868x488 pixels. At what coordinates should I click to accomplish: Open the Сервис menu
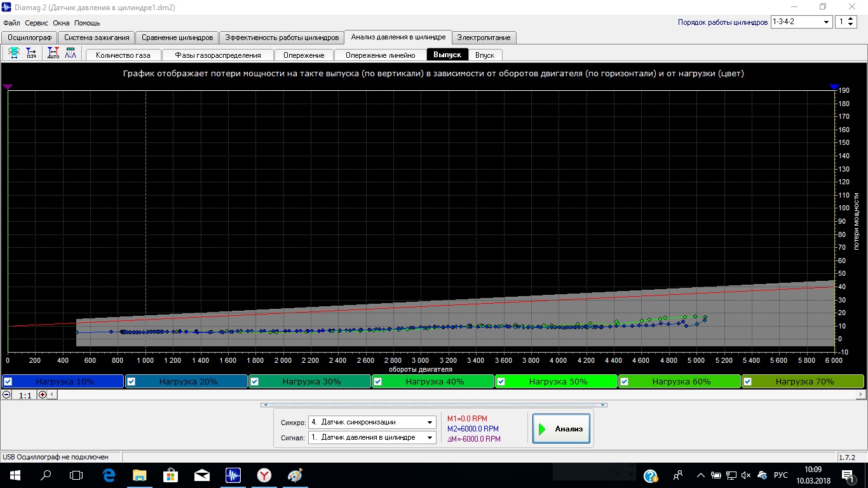point(37,23)
